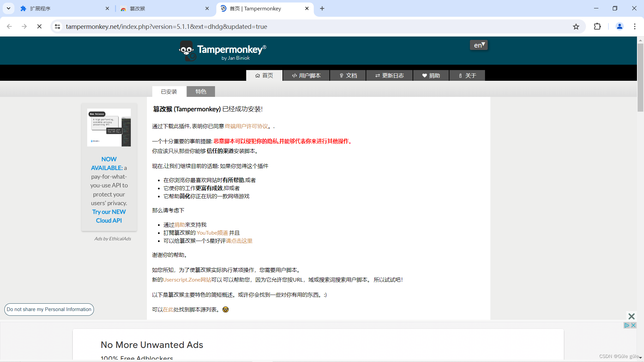Click Do not share my Personal Information
644x362 pixels.
tap(49, 309)
